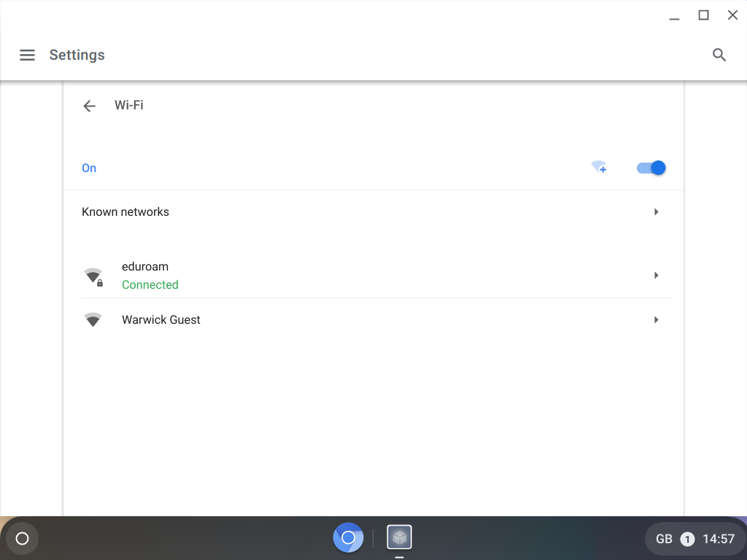Click the search settings magnifier icon
The height and width of the screenshot is (560, 747).
(x=719, y=55)
